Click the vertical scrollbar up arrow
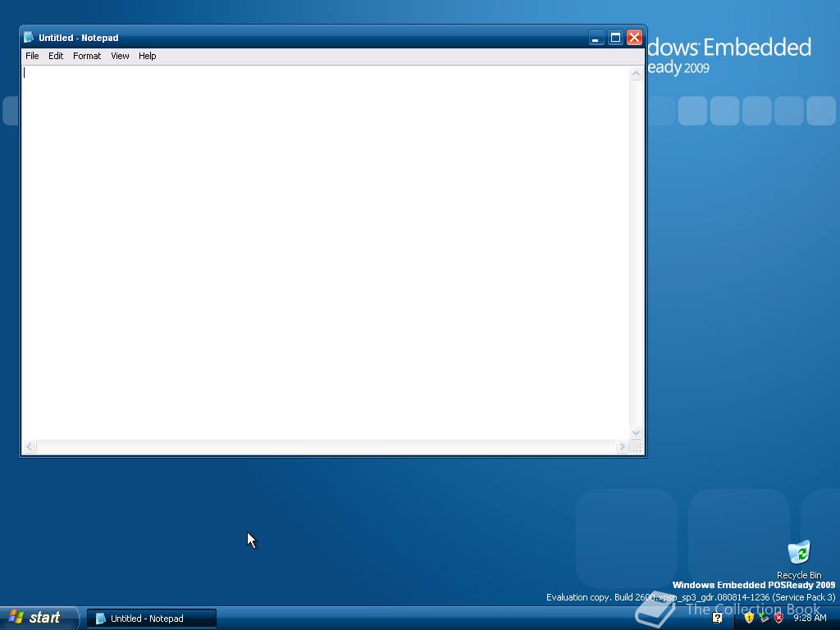The image size is (840, 630). pyautogui.click(x=636, y=73)
